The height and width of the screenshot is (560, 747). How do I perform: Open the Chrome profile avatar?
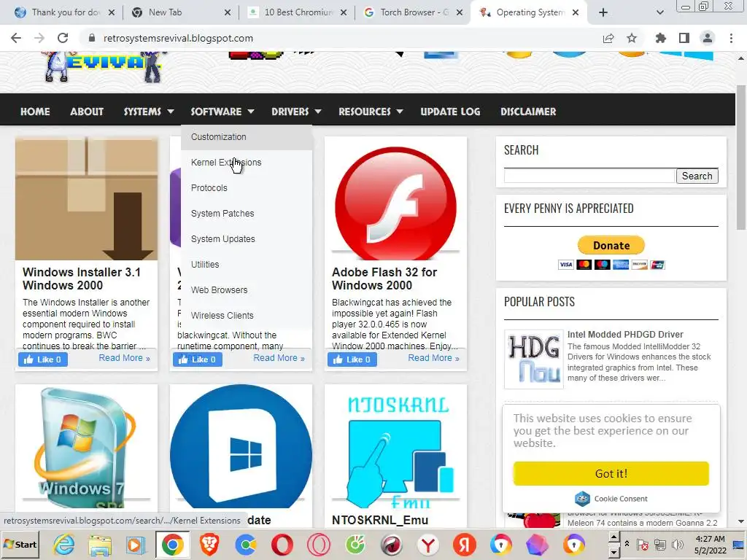pos(708,38)
